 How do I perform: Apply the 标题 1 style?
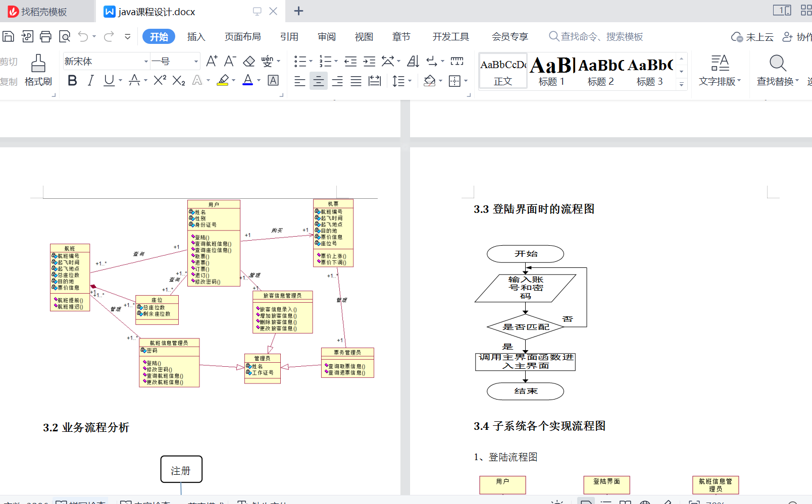point(551,71)
